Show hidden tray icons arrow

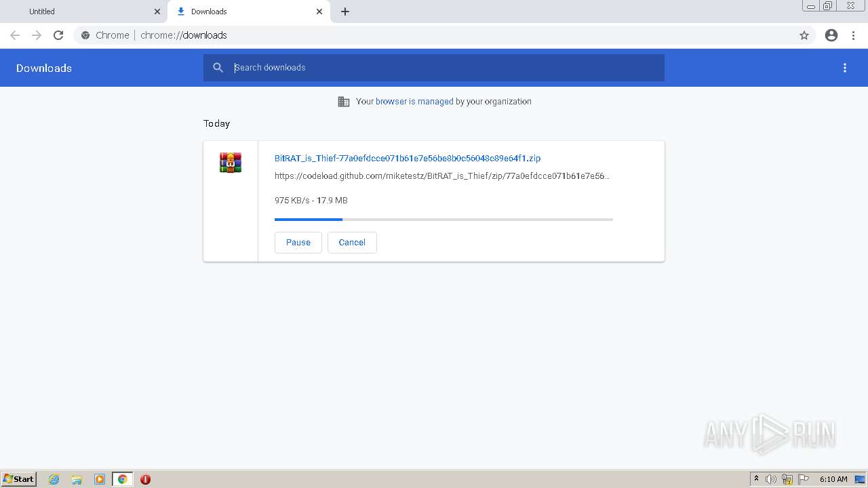(756, 479)
